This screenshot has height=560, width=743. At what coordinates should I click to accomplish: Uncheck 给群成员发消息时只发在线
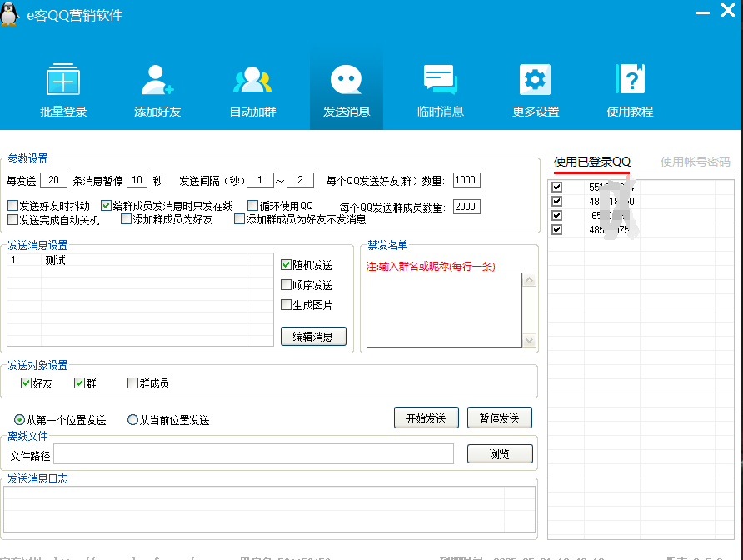pos(106,206)
